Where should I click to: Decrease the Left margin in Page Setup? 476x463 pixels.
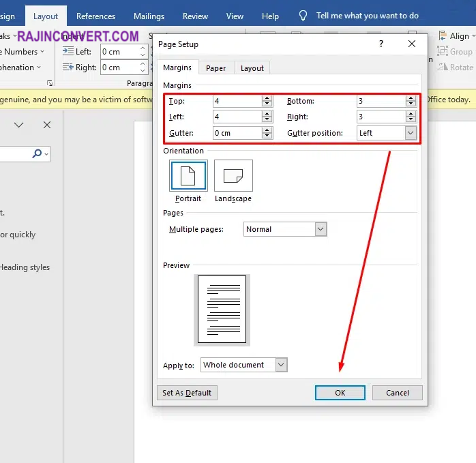[267, 119]
